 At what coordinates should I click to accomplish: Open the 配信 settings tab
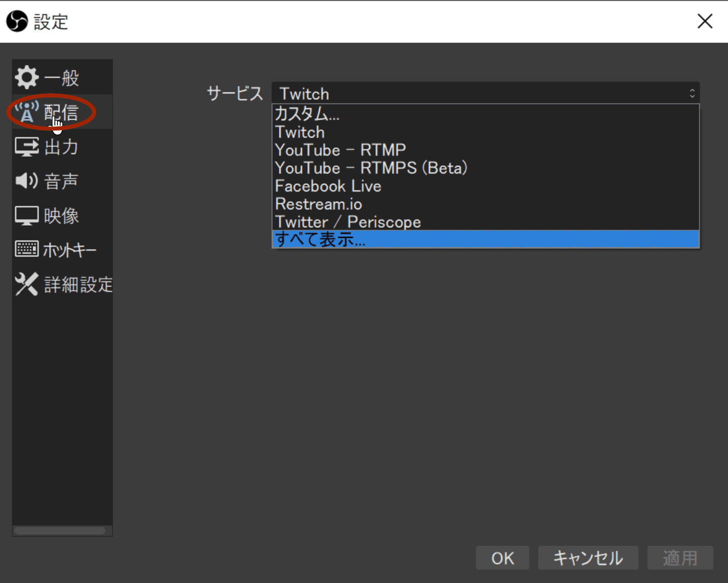pyautogui.click(x=62, y=112)
